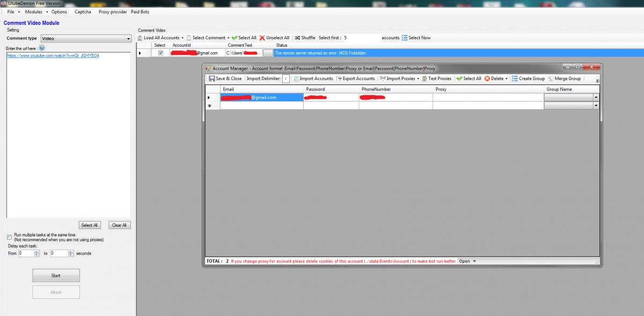Click the Status column header
Screen dimensions: 644x316
coord(458,45)
